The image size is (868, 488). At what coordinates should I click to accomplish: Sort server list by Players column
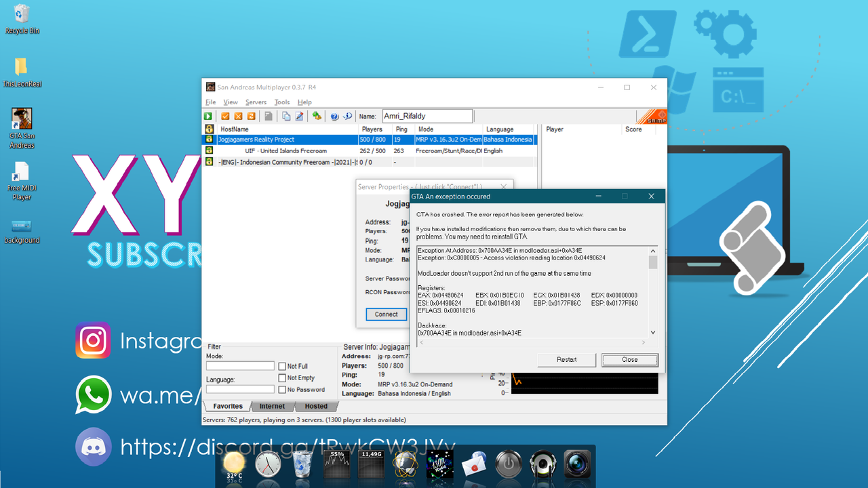pos(376,129)
